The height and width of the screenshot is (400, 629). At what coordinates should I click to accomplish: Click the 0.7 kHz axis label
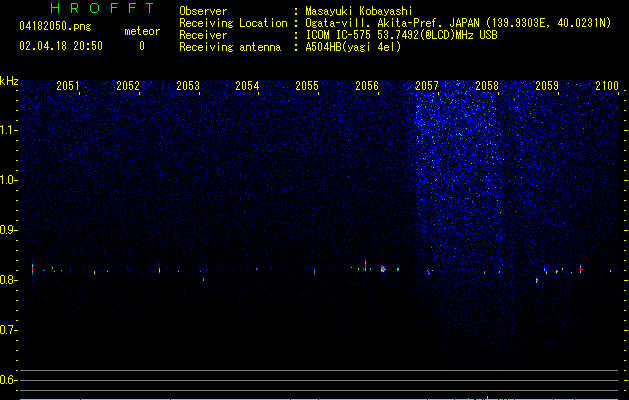pyautogui.click(x=8, y=330)
